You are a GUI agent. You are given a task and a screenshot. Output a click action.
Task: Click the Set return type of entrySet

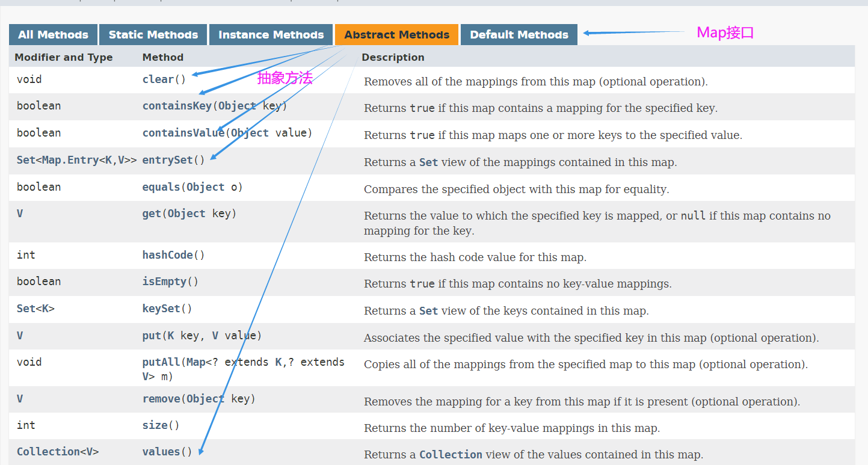[x=26, y=160]
